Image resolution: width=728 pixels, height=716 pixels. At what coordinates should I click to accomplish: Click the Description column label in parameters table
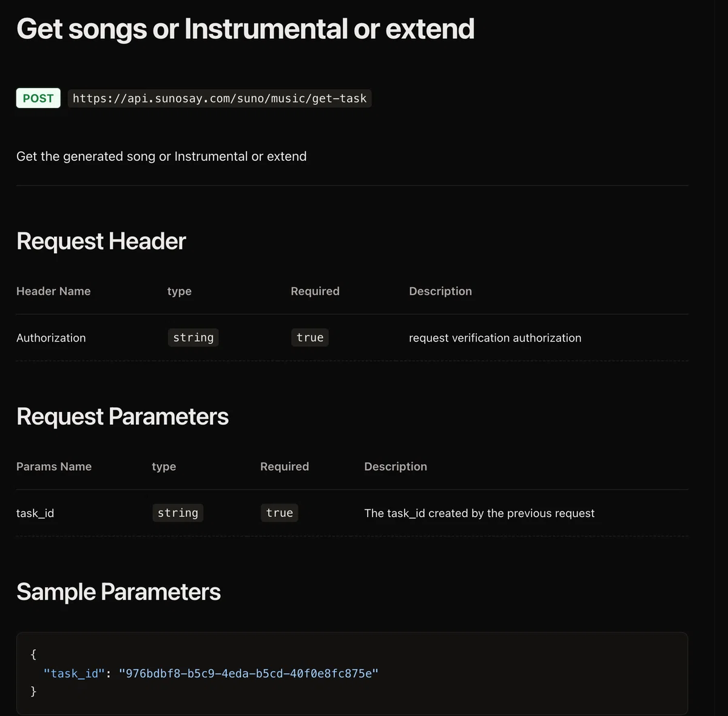[x=396, y=467]
